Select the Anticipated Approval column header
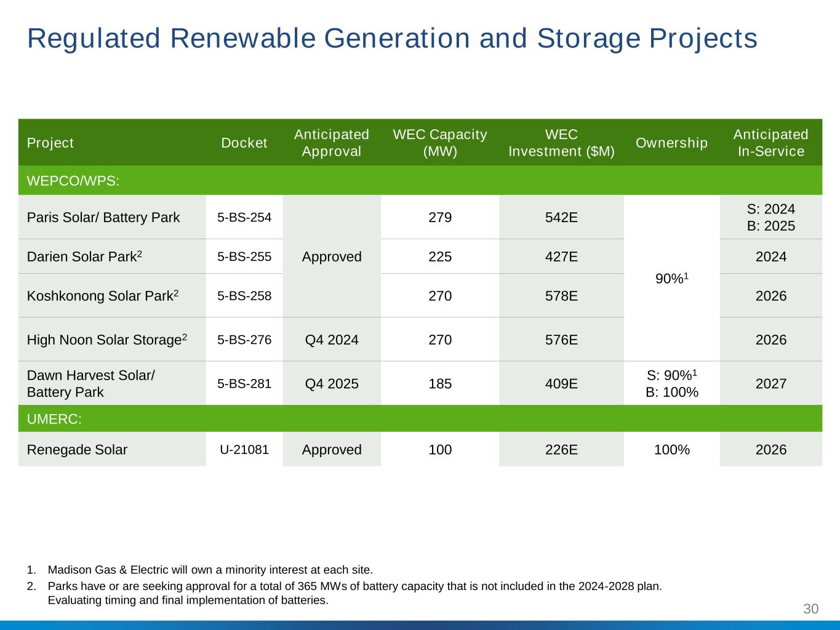840x630 pixels. tap(332, 143)
